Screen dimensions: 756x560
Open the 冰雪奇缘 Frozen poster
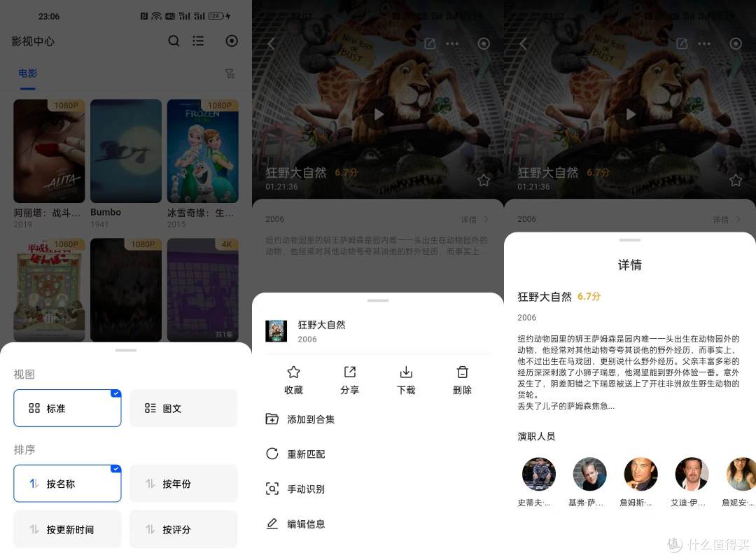(202, 151)
